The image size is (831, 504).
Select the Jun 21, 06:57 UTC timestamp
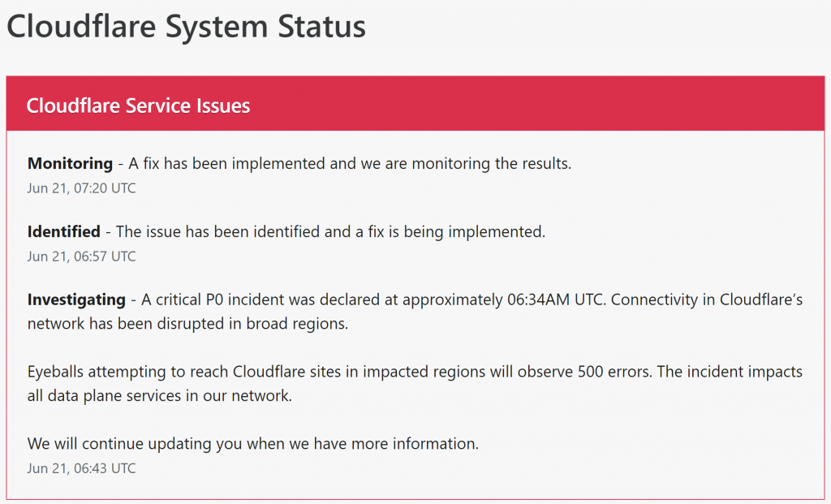pyautogui.click(x=81, y=256)
